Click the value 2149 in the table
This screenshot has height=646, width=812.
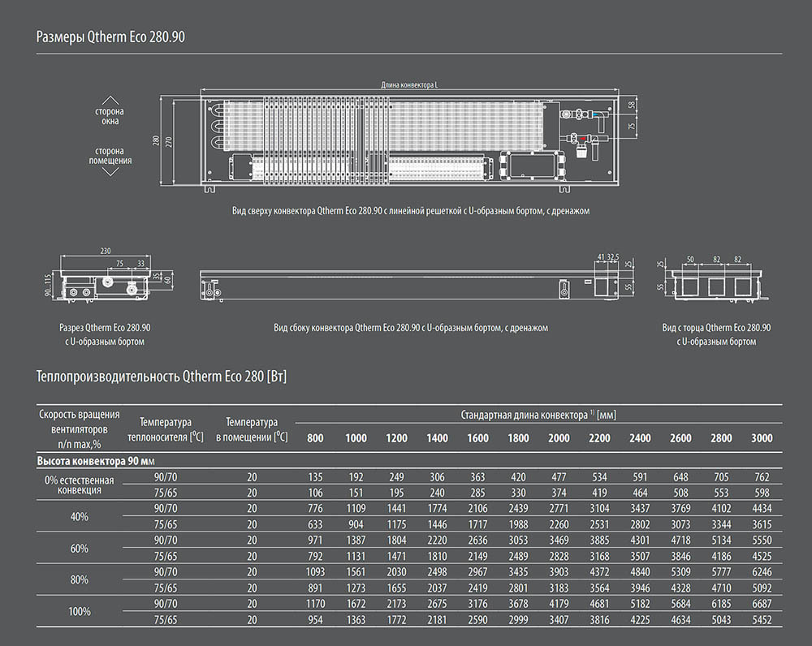pyautogui.click(x=478, y=557)
